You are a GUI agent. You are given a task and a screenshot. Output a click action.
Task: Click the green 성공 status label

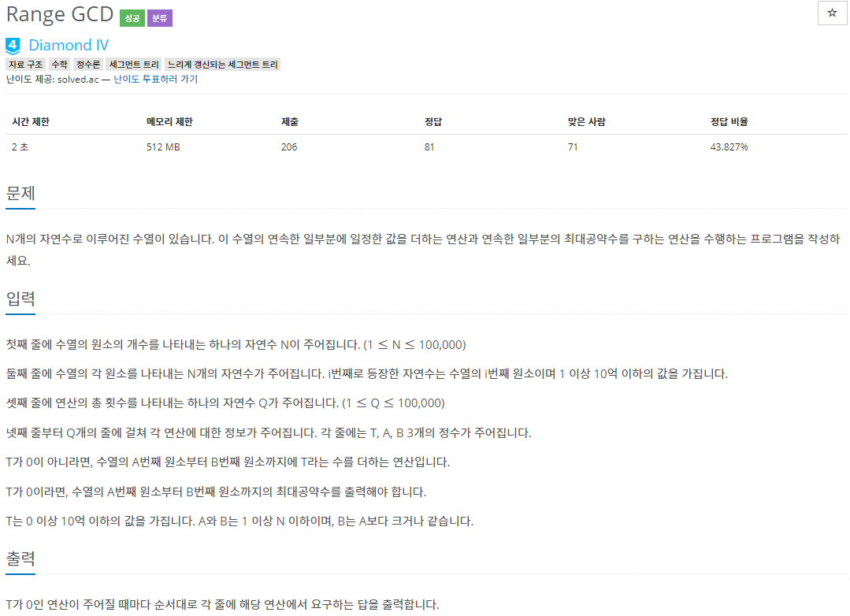pos(132,18)
